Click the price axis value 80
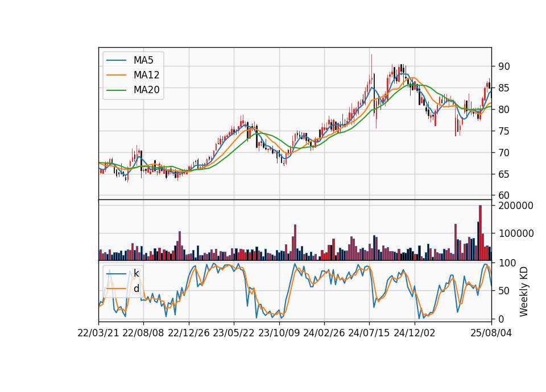This screenshot has height=392, width=546. click(x=504, y=110)
